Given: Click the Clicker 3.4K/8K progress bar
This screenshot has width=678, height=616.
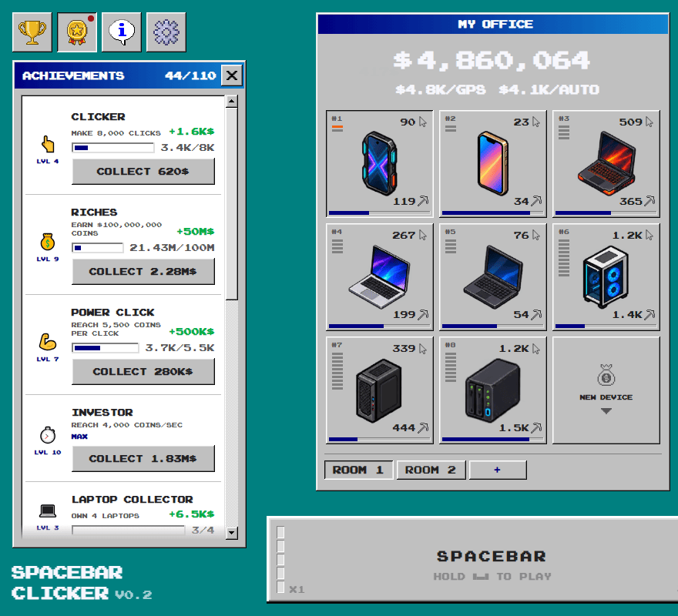Looking at the screenshot, I should click(x=112, y=148).
